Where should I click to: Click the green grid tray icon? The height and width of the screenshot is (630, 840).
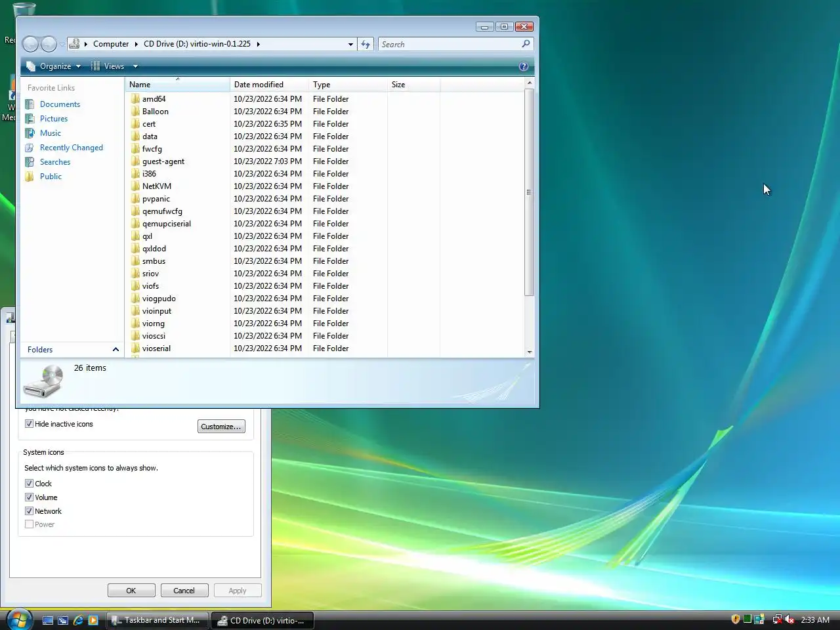pos(747,619)
